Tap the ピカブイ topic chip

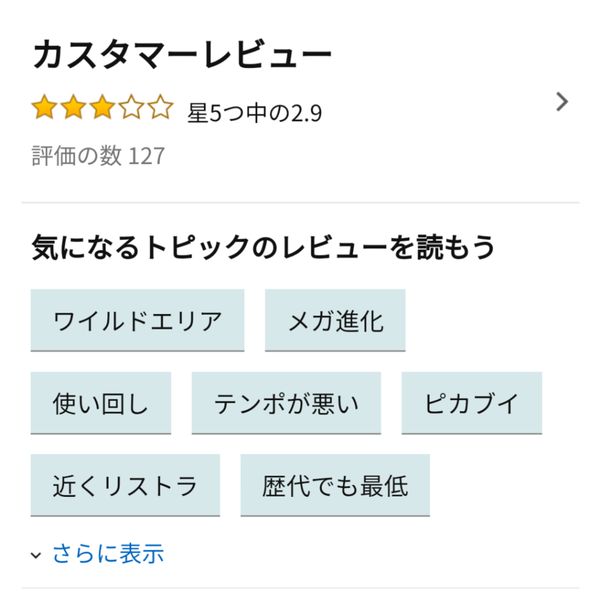pos(472,403)
